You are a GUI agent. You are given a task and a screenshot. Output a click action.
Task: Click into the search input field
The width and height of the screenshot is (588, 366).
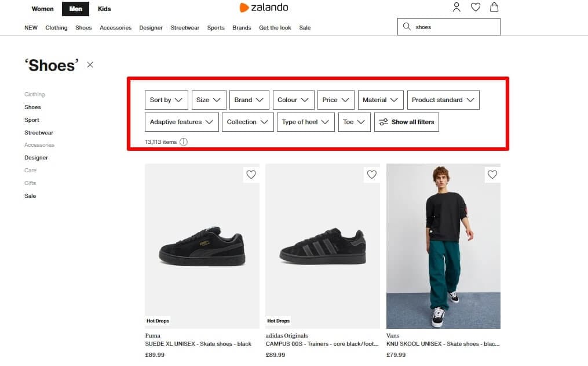[455, 27]
